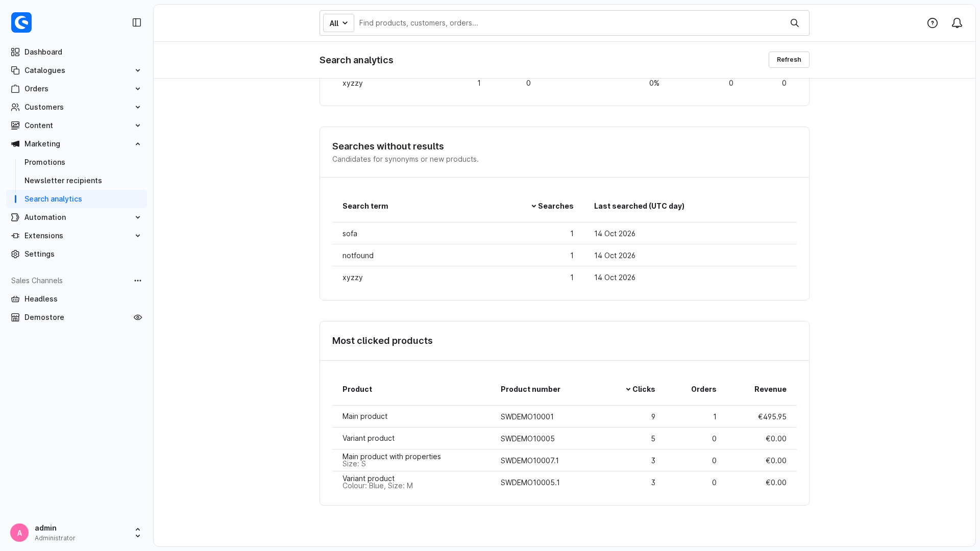Screen dimensions: 980x551
Task: Collapse the Marketing menu chevron
Action: click(x=138, y=144)
